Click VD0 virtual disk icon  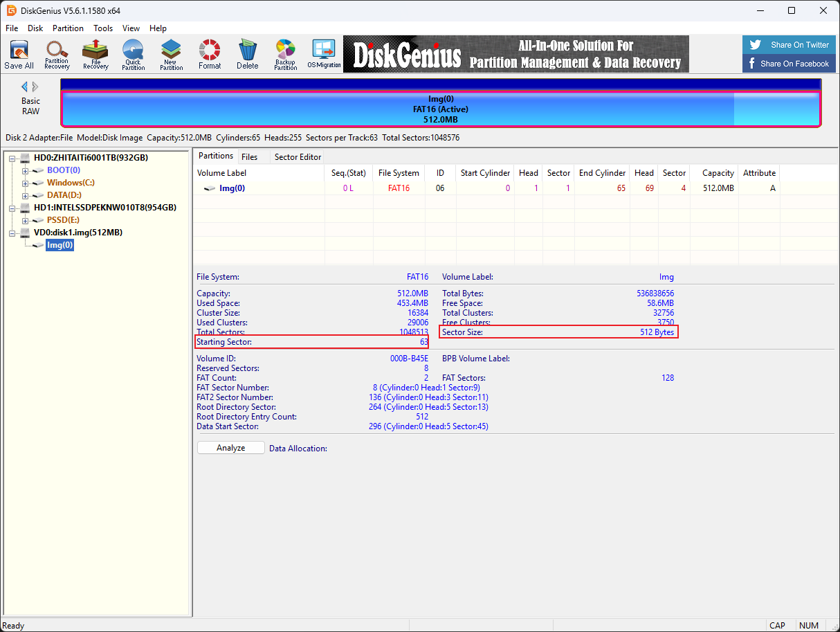25,233
